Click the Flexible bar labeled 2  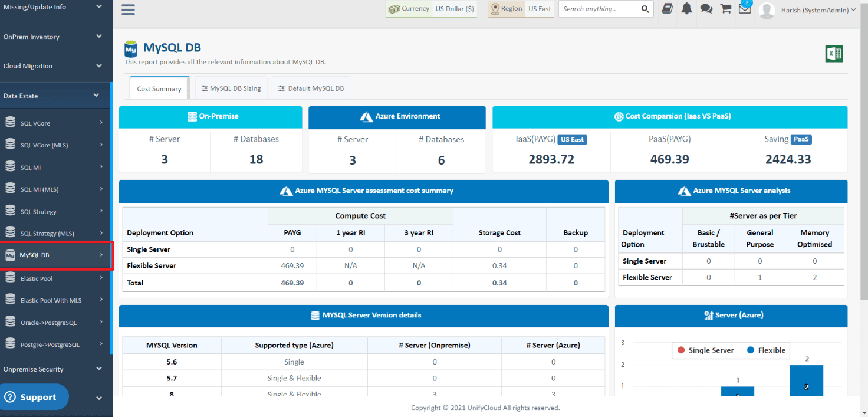pyautogui.click(x=806, y=380)
